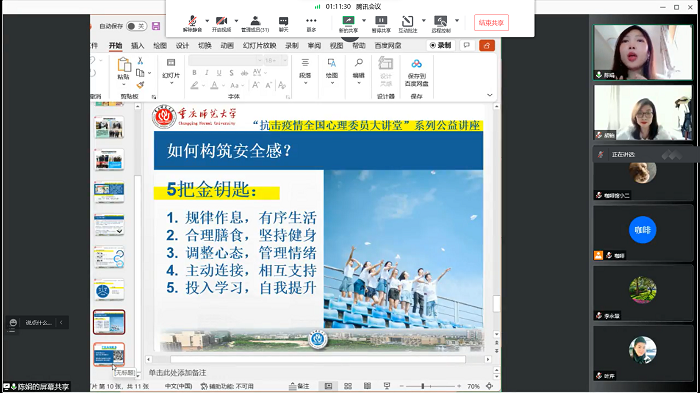Select the last slide thumbnail with QR code
This screenshot has width=700, height=393.
[109, 354]
